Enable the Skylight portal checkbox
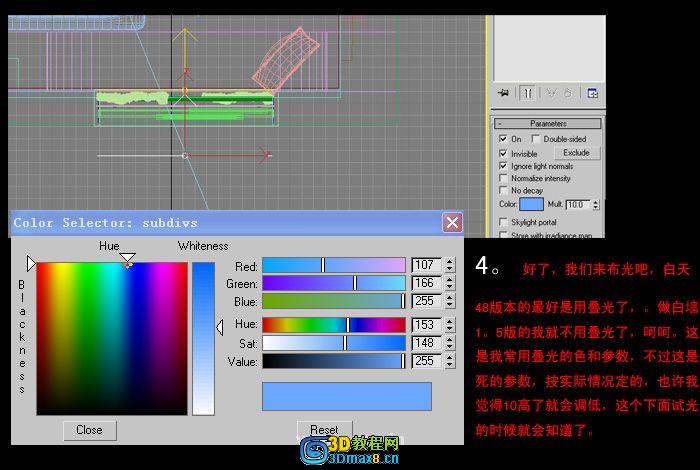 pyautogui.click(x=503, y=222)
